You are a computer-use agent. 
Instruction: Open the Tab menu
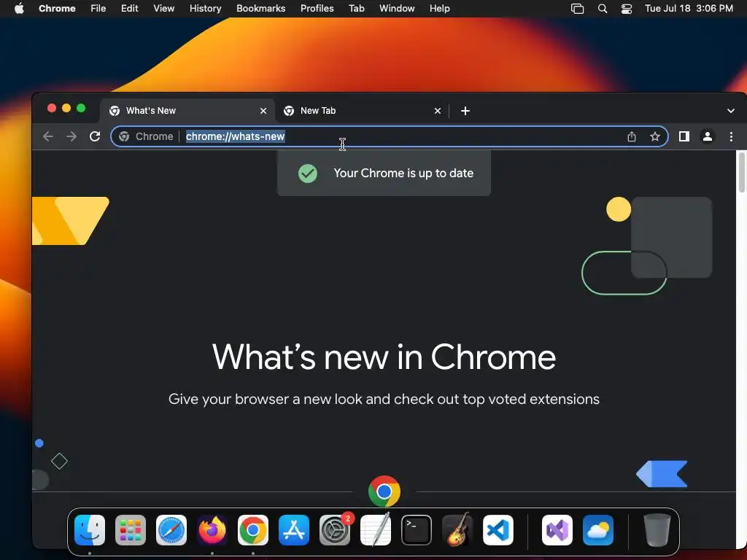[356, 9]
